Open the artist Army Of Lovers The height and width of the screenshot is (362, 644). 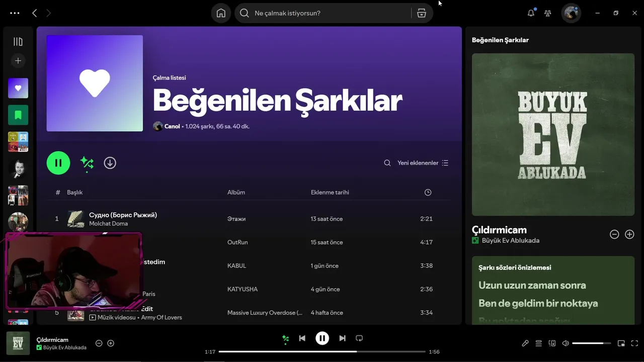[162, 318]
